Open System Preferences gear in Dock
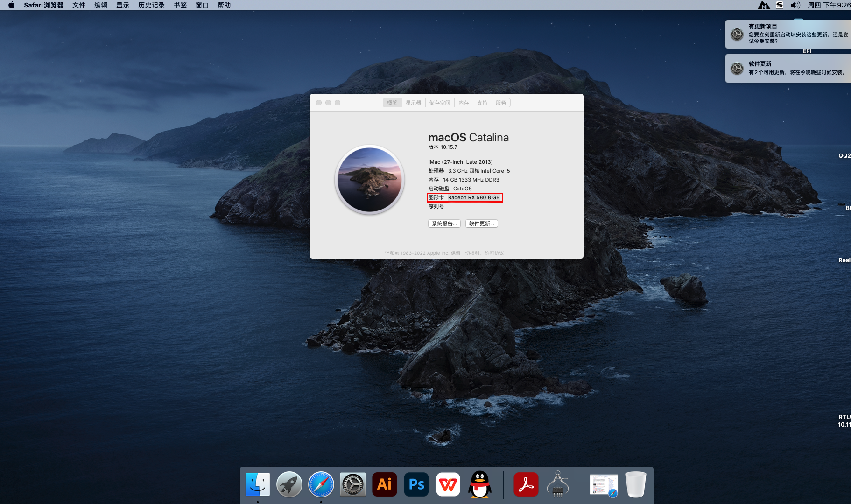 353,484
